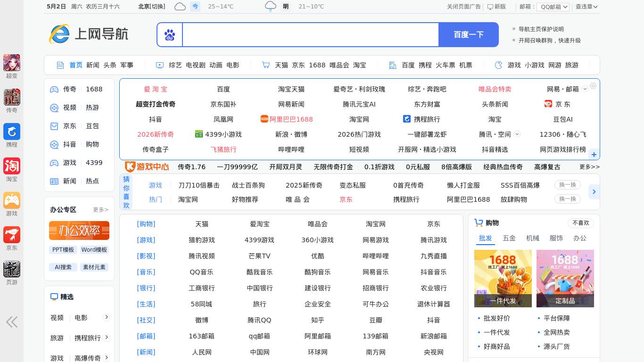Open the 页游 icon in left sidebar
644x362 pixels.
12,269
